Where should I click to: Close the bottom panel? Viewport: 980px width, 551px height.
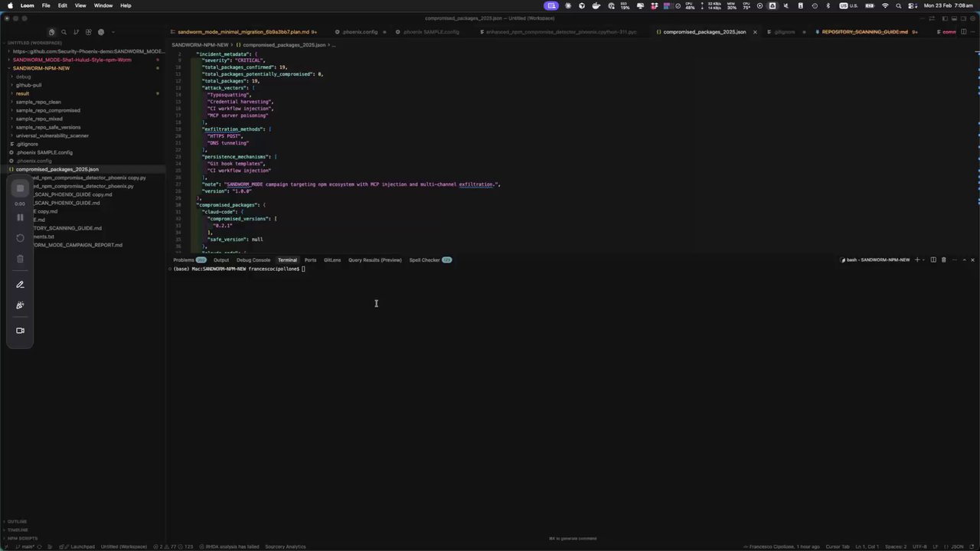[972, 260]
